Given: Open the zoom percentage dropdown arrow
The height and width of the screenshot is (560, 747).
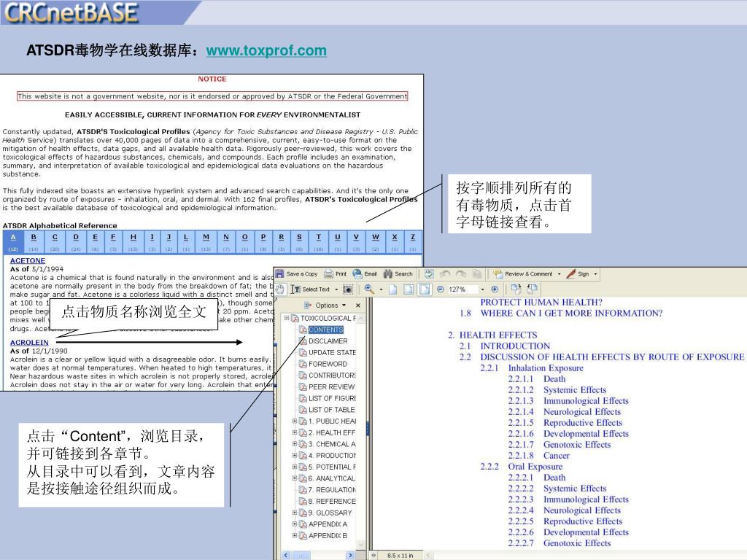Looking at the screenshot, I should click(482, 289).
